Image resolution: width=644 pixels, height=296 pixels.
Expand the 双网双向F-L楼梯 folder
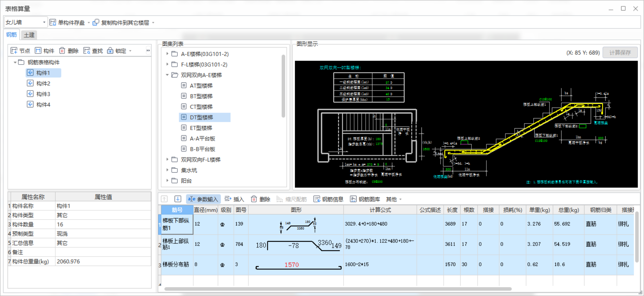[167, 160]
